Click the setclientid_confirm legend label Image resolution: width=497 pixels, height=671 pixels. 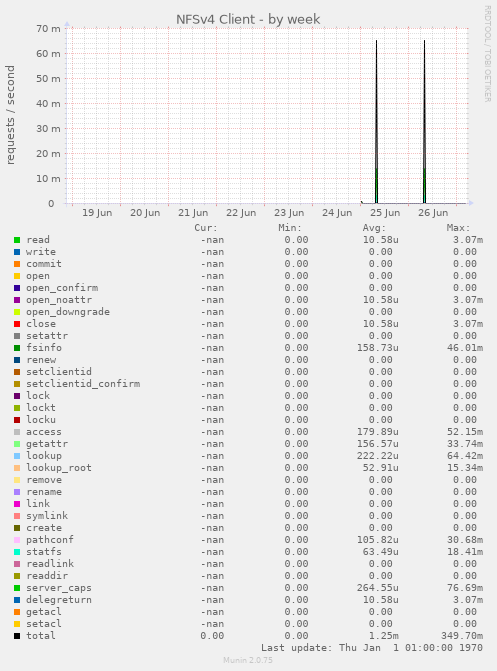[x=83, y=384]
